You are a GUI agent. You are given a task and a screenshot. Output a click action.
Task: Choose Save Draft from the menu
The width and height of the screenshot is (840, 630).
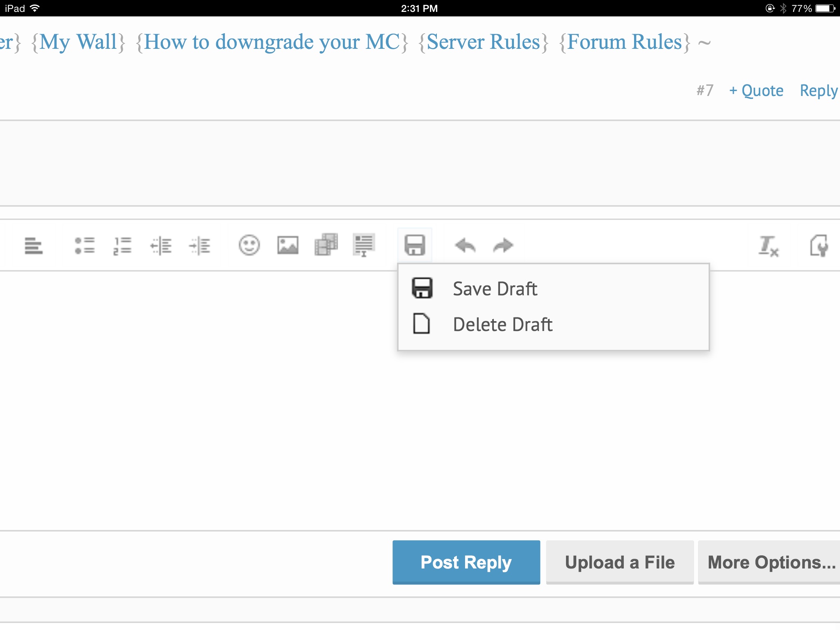495,289
